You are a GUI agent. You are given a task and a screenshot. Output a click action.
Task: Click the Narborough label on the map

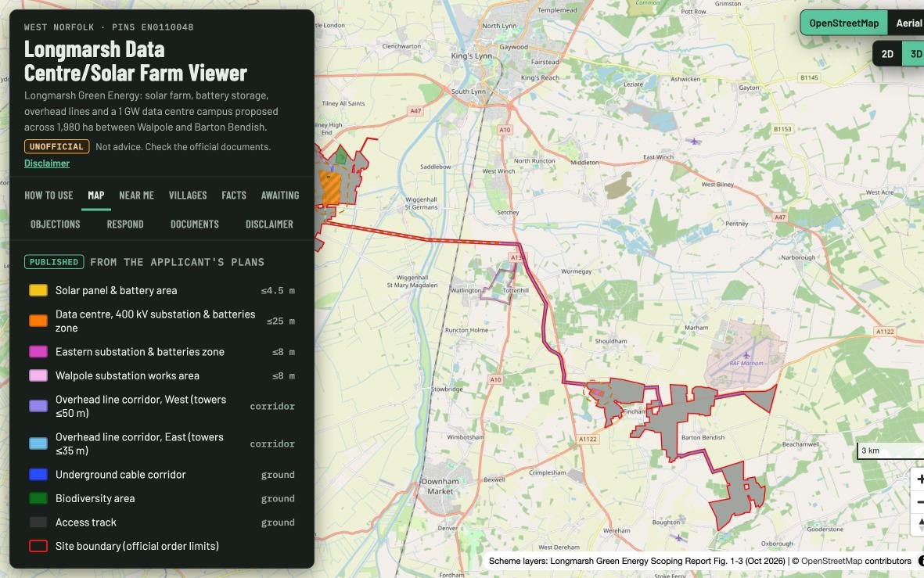tap(798, 257)
